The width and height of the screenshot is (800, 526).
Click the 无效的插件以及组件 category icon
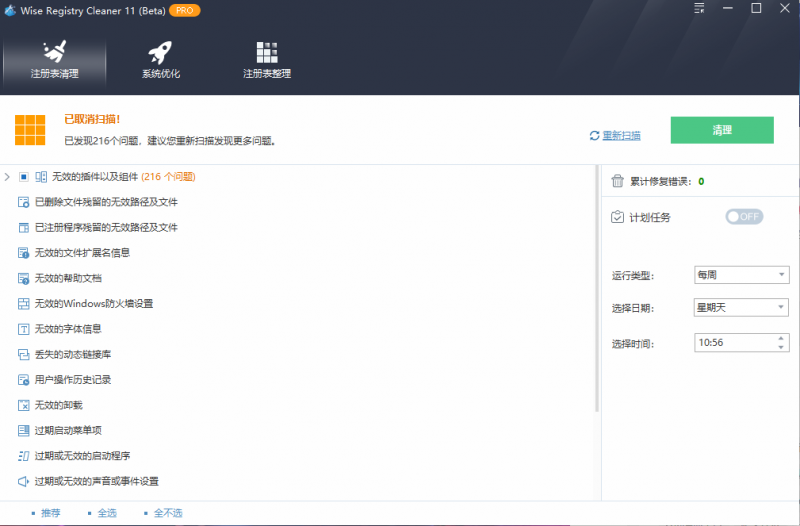(41, 177)
